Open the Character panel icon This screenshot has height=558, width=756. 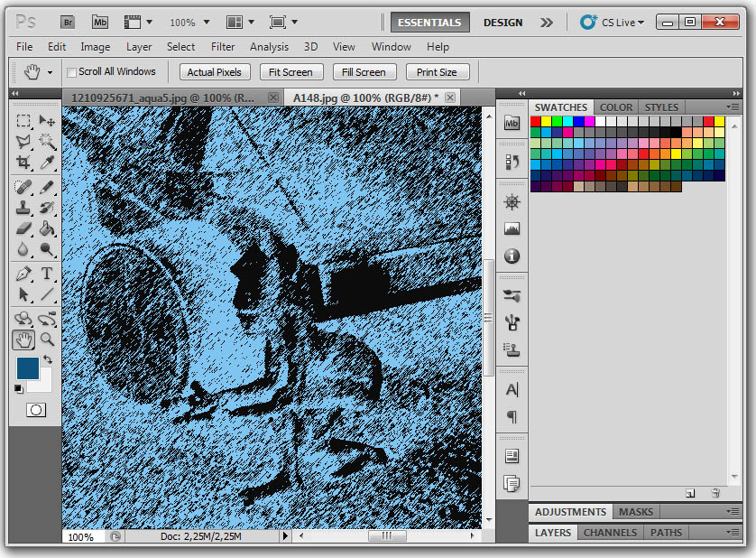pyautogui.click(x=512, y=389)
